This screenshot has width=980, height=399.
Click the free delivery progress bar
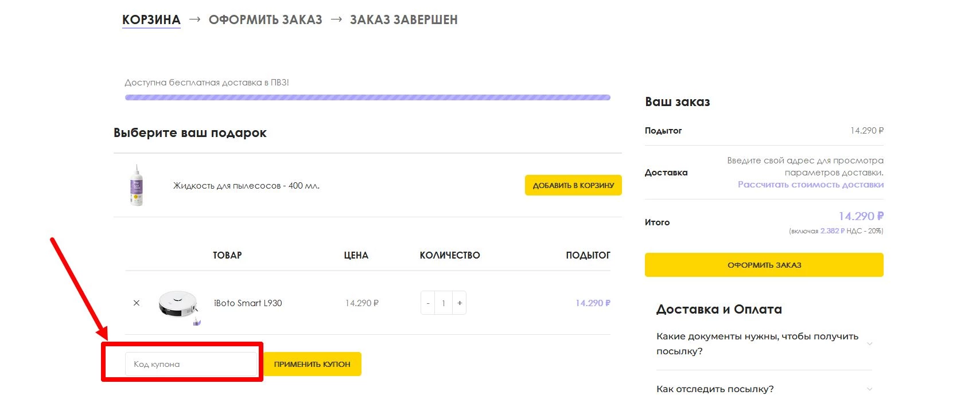click(x=367, y=97)
